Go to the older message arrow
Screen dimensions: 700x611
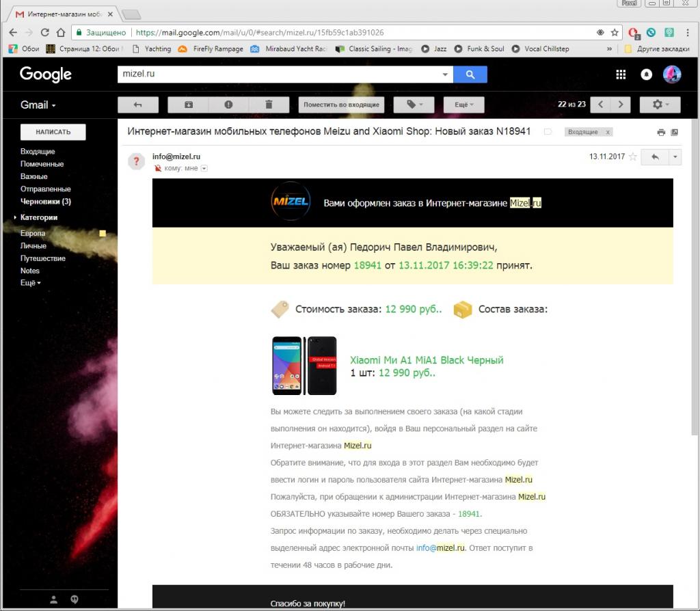(x=621, y=105)
